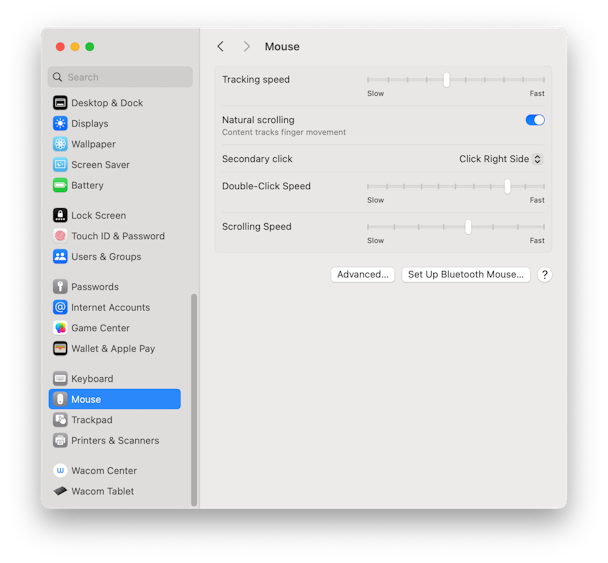The width and height of the screenshot is (608, 563).
Task: Click 'Content tracks finger movement' text
Action: tap(284, 132)
